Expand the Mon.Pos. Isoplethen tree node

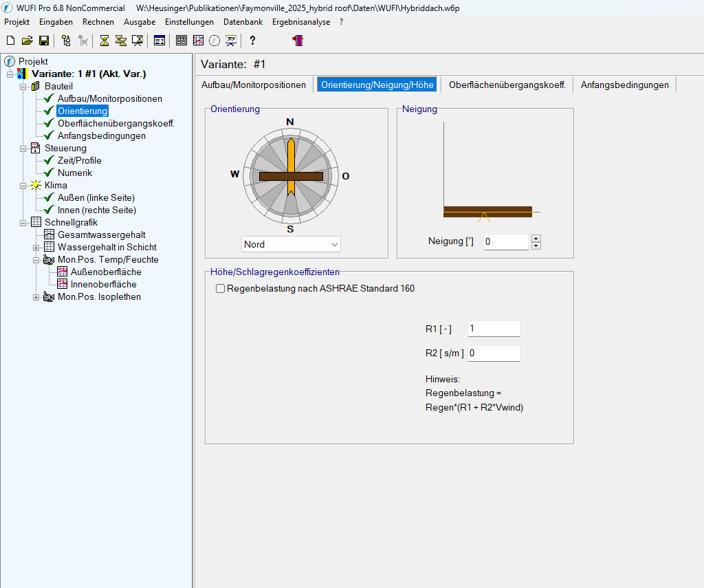[36, 297]
